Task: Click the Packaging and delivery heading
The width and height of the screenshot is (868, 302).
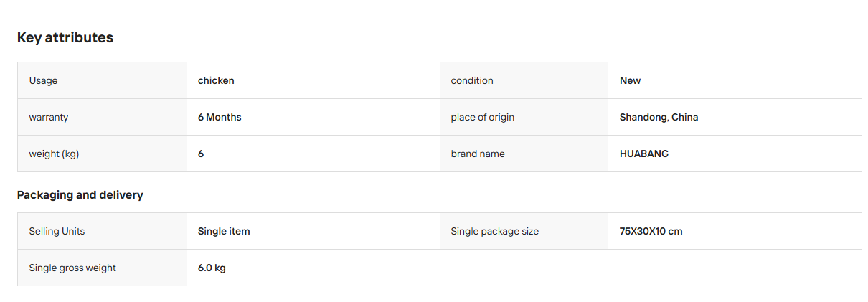Action: 80,195
